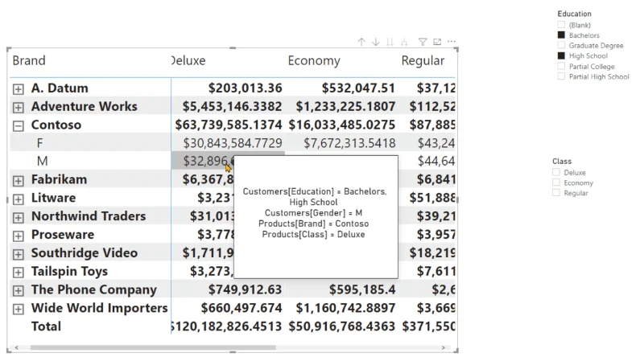Expand the Fabrikam brand row
The width and height of the screenshot is (644, 357).
(x=18, y=181)
